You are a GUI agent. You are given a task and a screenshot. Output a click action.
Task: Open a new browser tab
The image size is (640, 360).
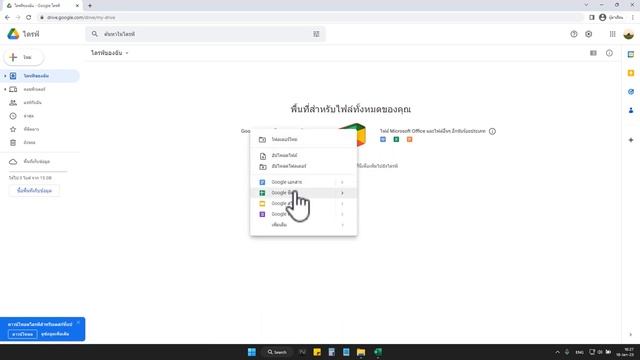90,6
